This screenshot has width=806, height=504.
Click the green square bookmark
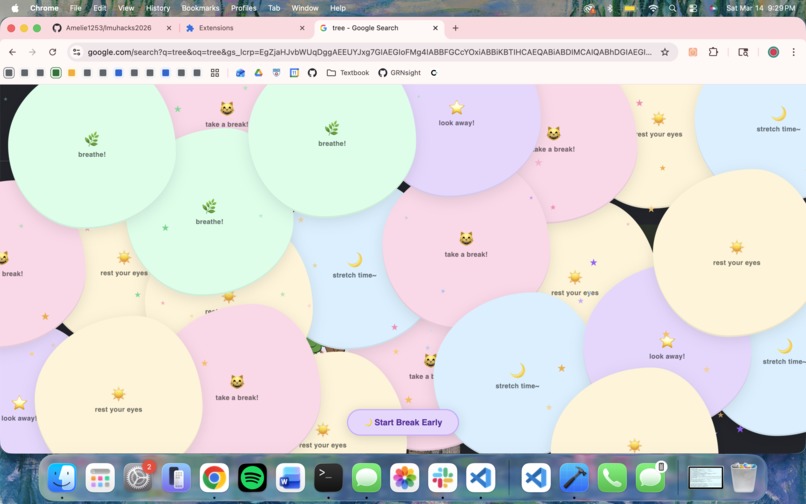[56, 73]
